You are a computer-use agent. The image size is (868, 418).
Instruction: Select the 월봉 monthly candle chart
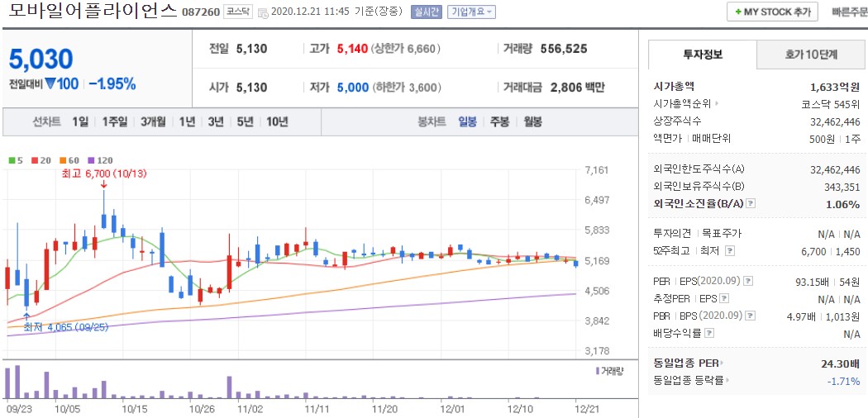click(532, 121)
